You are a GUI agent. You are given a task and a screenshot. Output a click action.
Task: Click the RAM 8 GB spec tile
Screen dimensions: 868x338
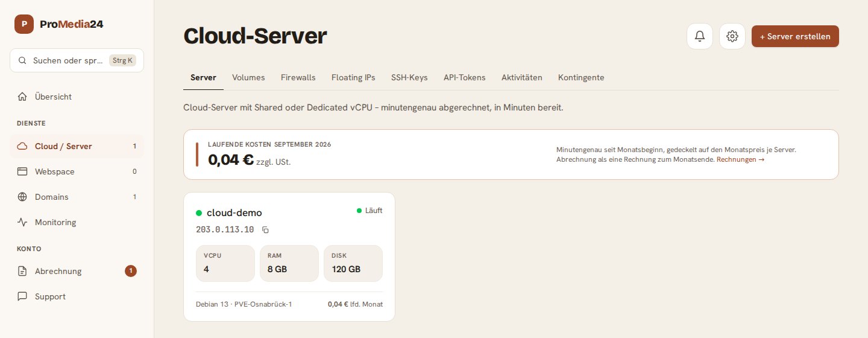pyautogui.click(x=289, y=263)
